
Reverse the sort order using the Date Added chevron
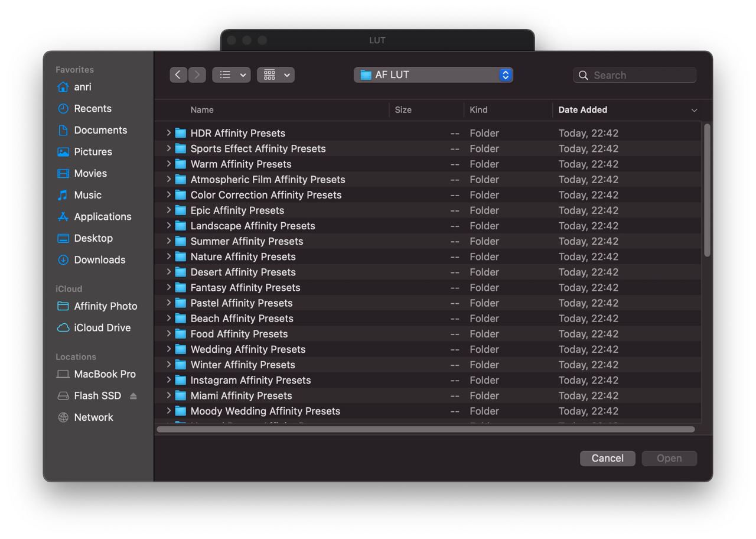[x=694, y=111]
